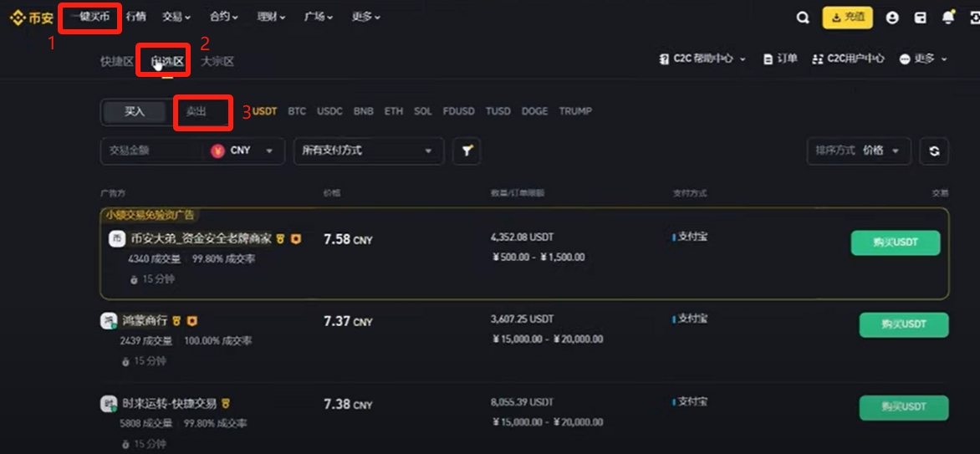Expand the 合约 menu
This screenshot has height=454, width=980.
(224, 17)
